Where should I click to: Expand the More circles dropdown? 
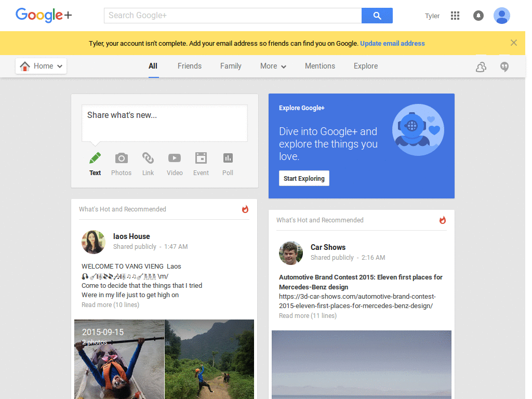(273, 66)
